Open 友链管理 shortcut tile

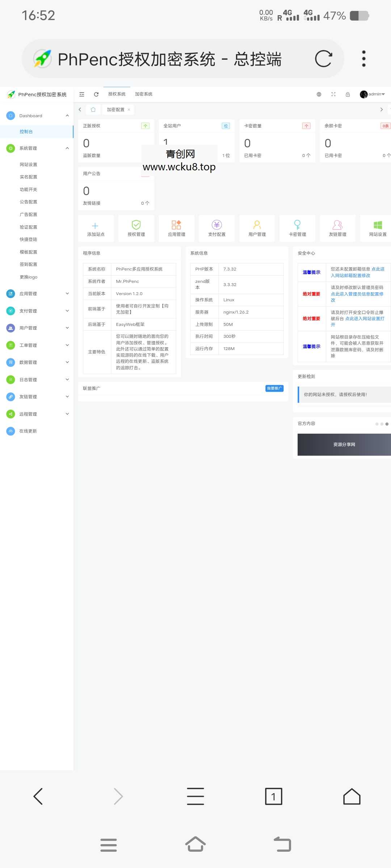[x=338, y=229]
